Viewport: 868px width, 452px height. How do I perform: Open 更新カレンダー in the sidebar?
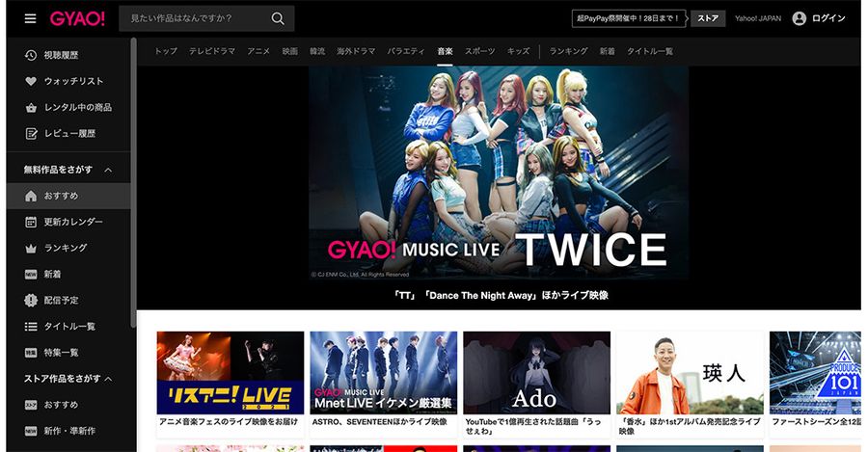coord(73,222)
